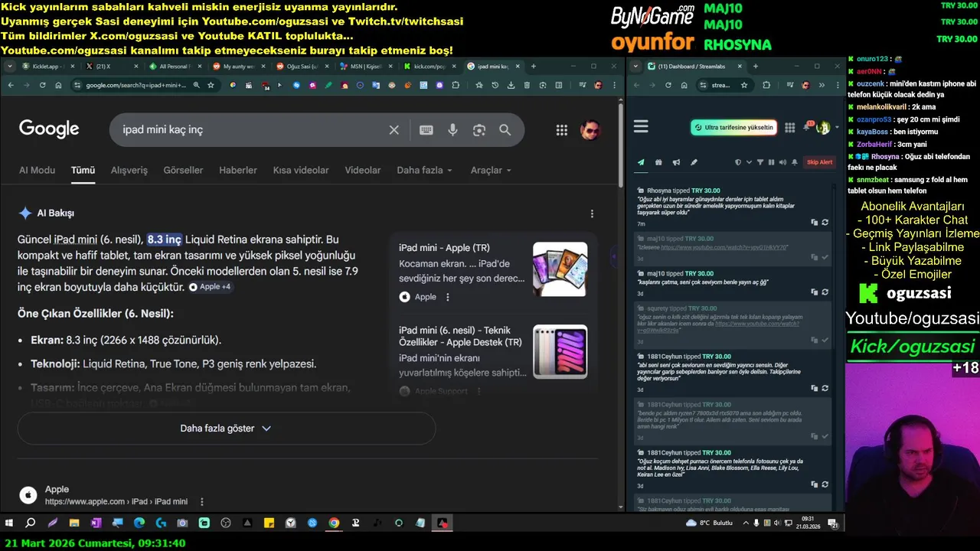Open three-dot menu beside Apple source card

[448, 297]
